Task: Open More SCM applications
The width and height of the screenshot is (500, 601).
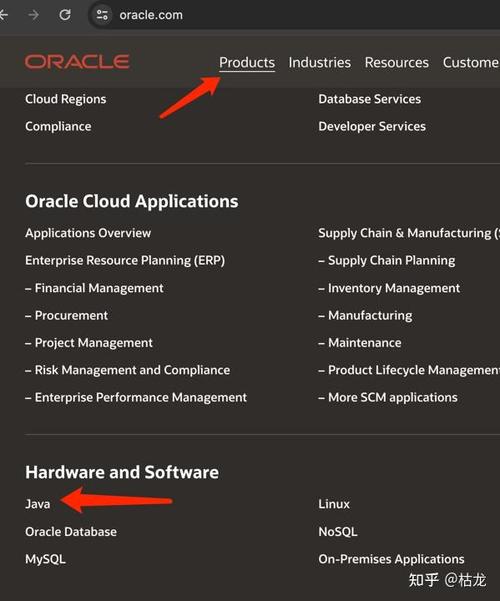Action: (x=388, y=397)
